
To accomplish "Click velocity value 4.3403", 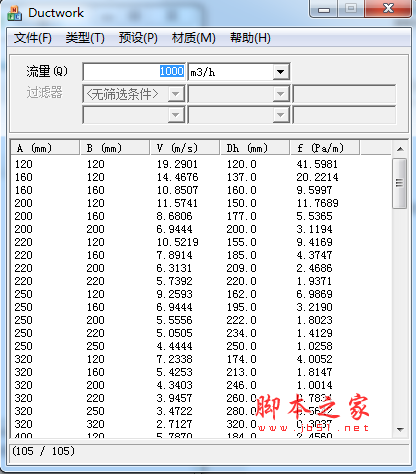I will click(x=174, y=385).
